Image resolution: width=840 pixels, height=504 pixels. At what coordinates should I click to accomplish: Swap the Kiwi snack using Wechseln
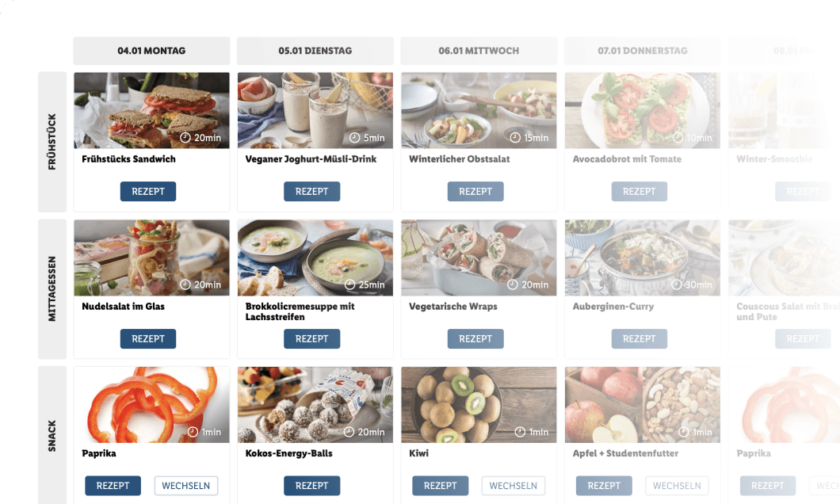[x=514, y=486]
